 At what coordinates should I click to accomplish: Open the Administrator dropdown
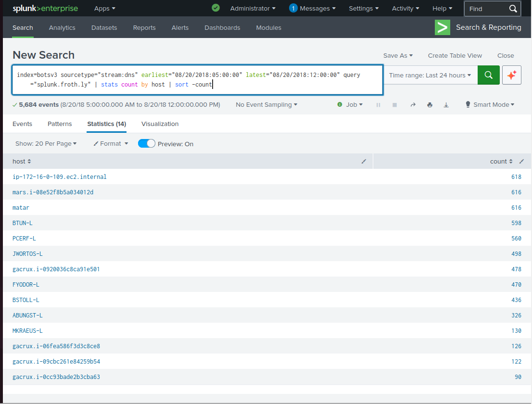[253, 9]
